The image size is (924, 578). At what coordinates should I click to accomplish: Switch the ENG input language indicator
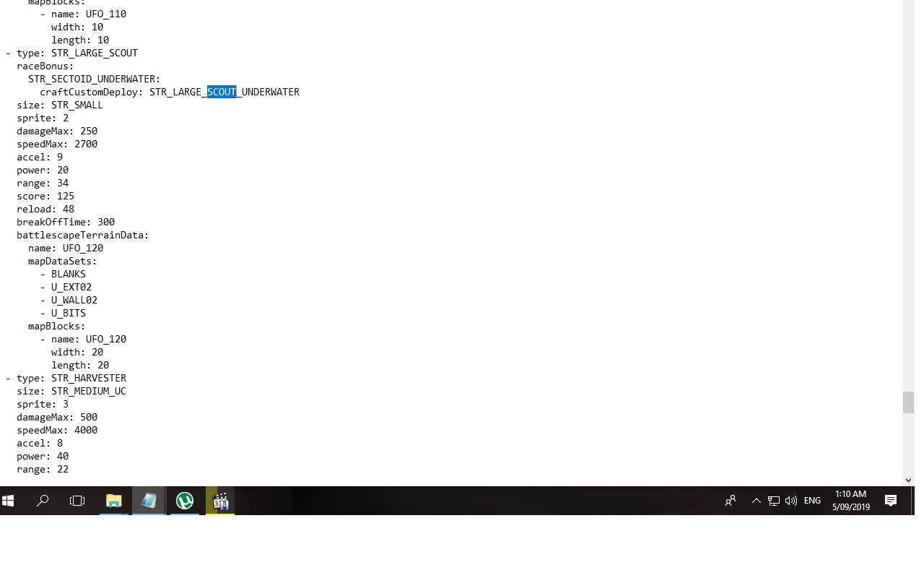[x=812, y=500]
